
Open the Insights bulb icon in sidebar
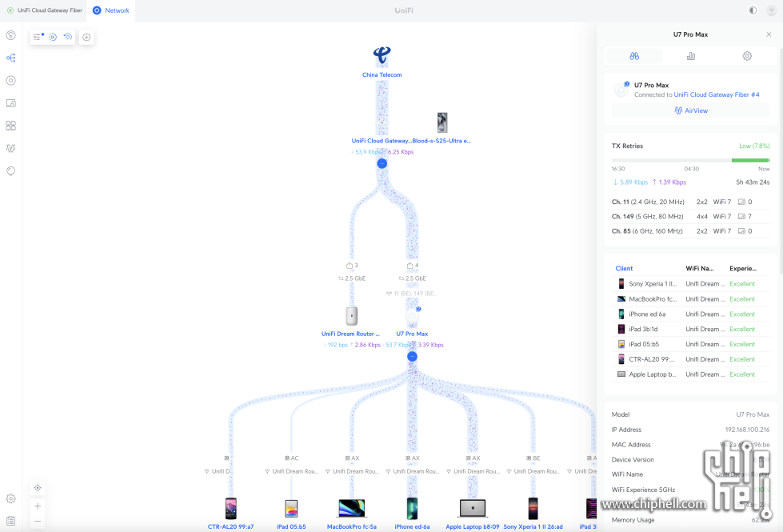(11, 171)
